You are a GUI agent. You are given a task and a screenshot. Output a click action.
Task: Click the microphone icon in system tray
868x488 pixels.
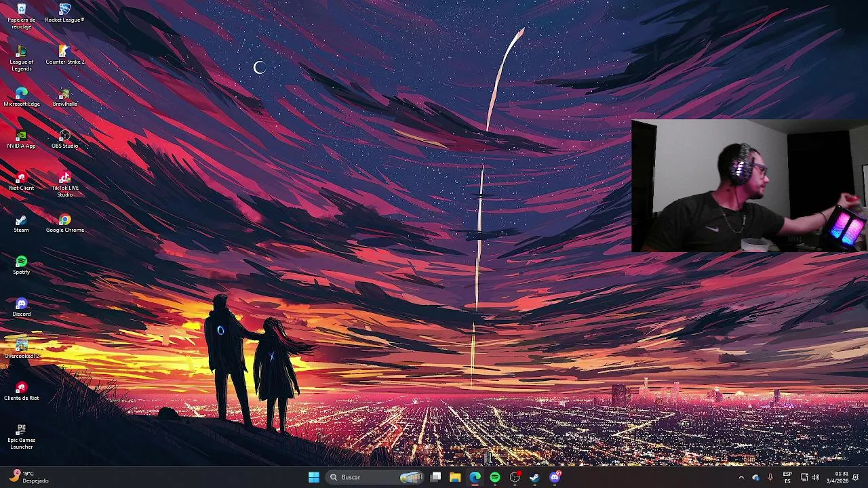tap(770, 477)
